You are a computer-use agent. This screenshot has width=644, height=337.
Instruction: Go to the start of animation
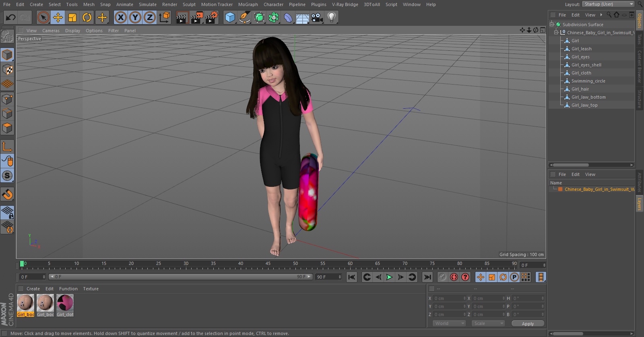tap(352, 277)
